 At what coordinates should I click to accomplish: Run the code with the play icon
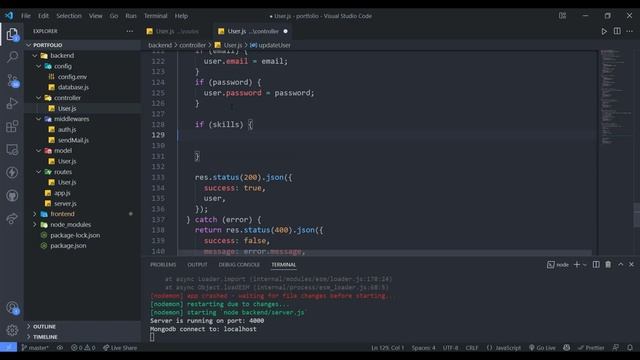tap(604, 31)
